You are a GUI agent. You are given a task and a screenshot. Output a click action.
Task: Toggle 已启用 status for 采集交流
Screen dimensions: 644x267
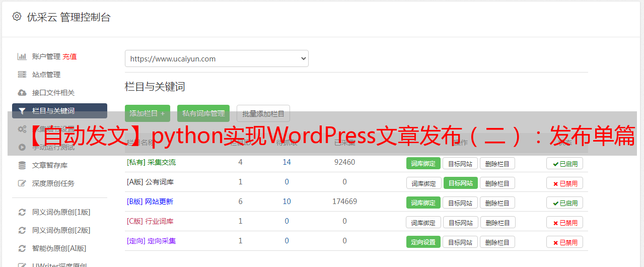[565, 163]
